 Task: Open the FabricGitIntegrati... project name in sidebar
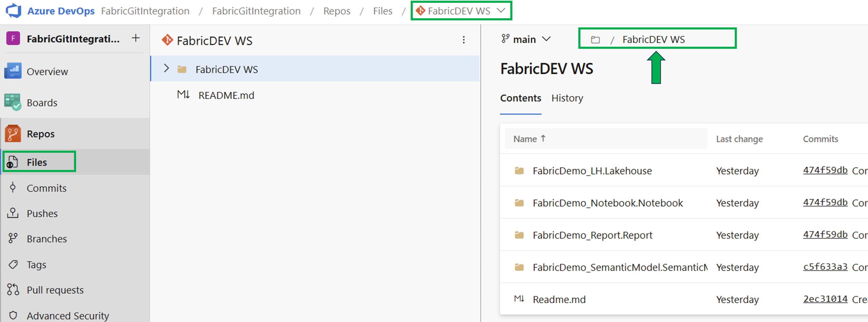(73, 39)
